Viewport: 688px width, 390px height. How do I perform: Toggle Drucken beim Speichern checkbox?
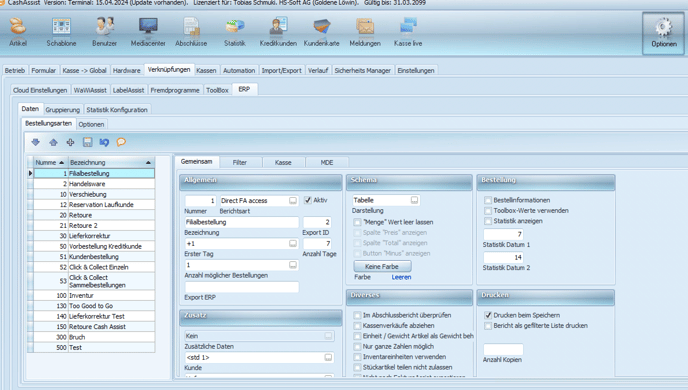click(487, 315)
